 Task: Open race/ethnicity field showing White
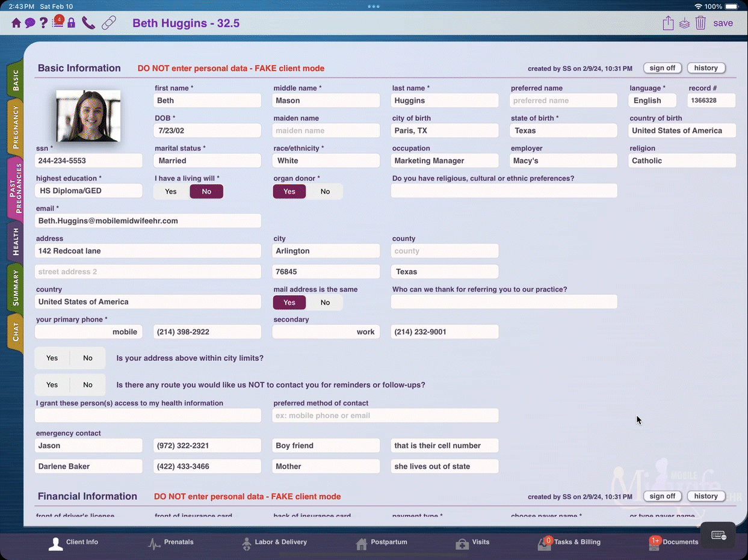coord(326,161)
